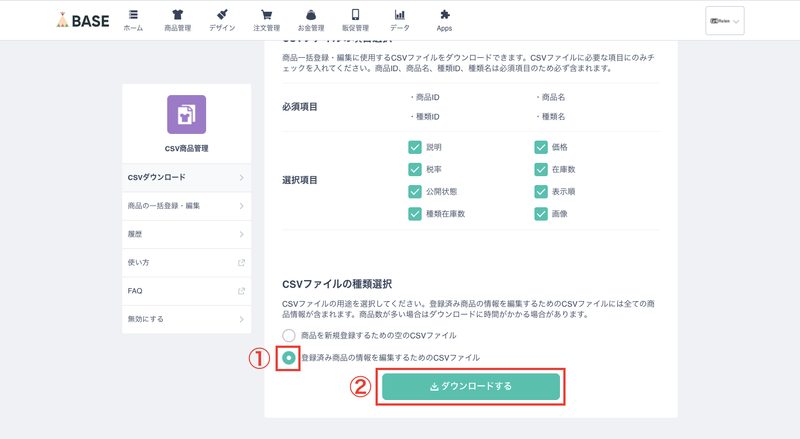Open FAQ sidebar link
This screenshot has height=439, width=800.
(x=187, y=291)
